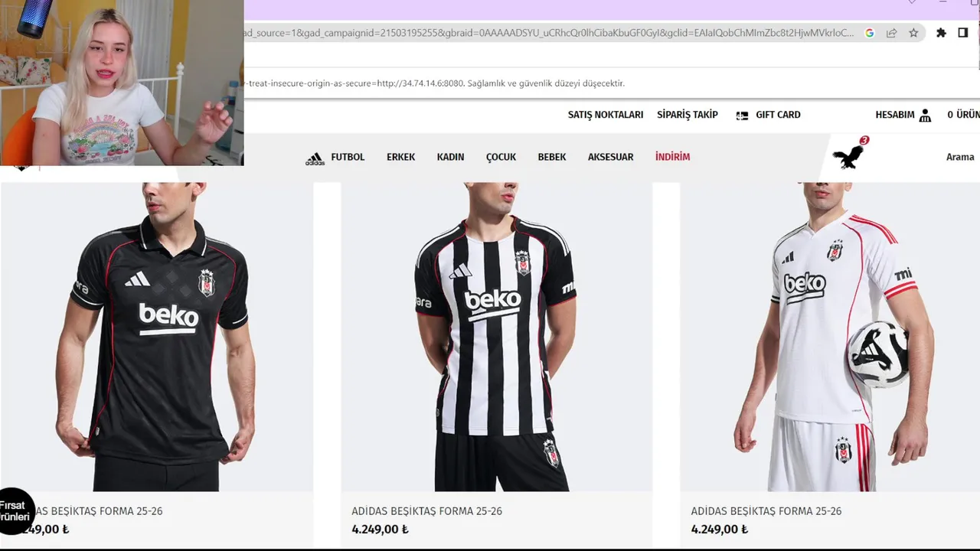Expand the ÇOCUK category menu

pyautogui.click(x=501, y=157)
